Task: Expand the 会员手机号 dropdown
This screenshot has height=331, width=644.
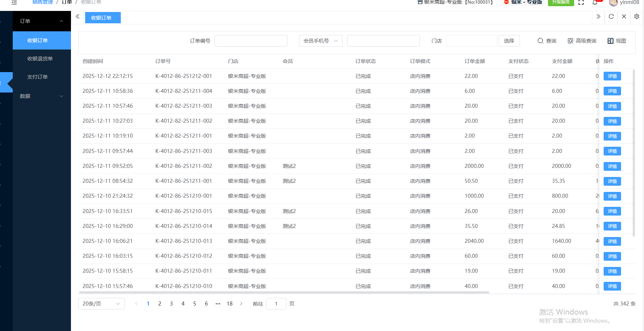Action: pos(321,41)
